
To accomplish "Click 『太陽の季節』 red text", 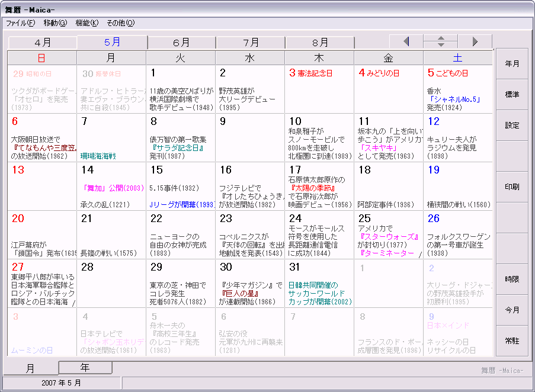I will point(312,188).
